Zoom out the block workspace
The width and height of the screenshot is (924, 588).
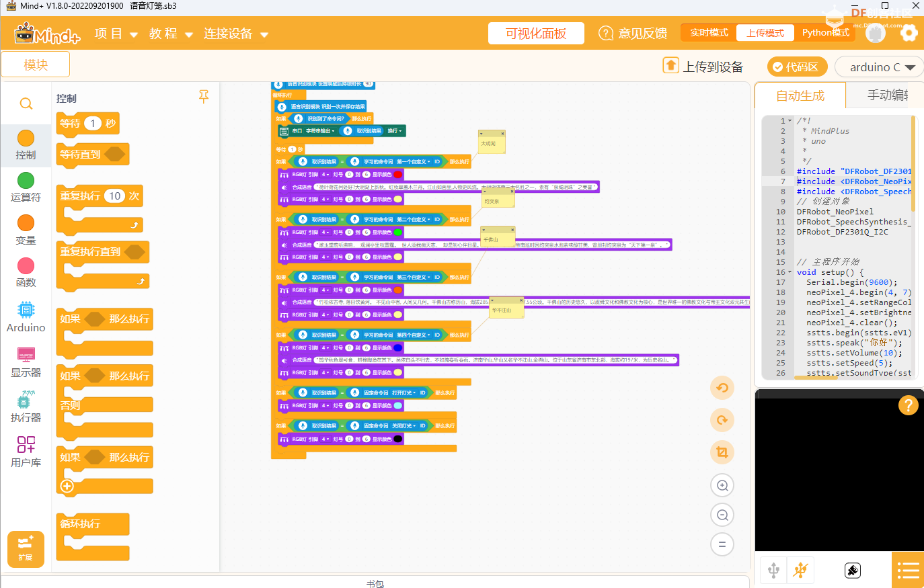tap(722, 515)
